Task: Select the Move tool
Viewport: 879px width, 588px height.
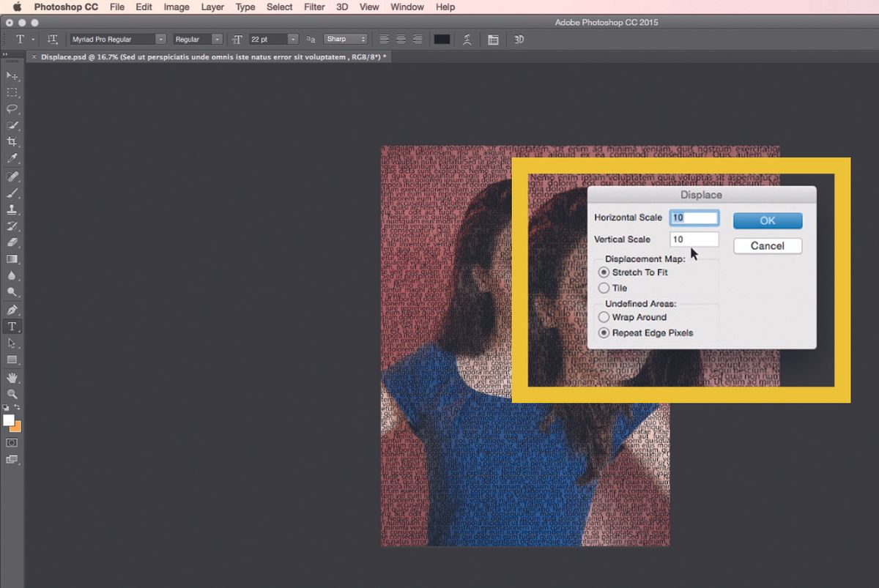Action: pos(12,75)
